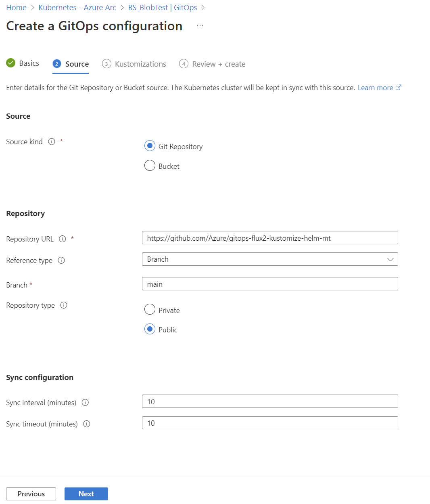
Task: Click the Next button
Action: point(86,493)
